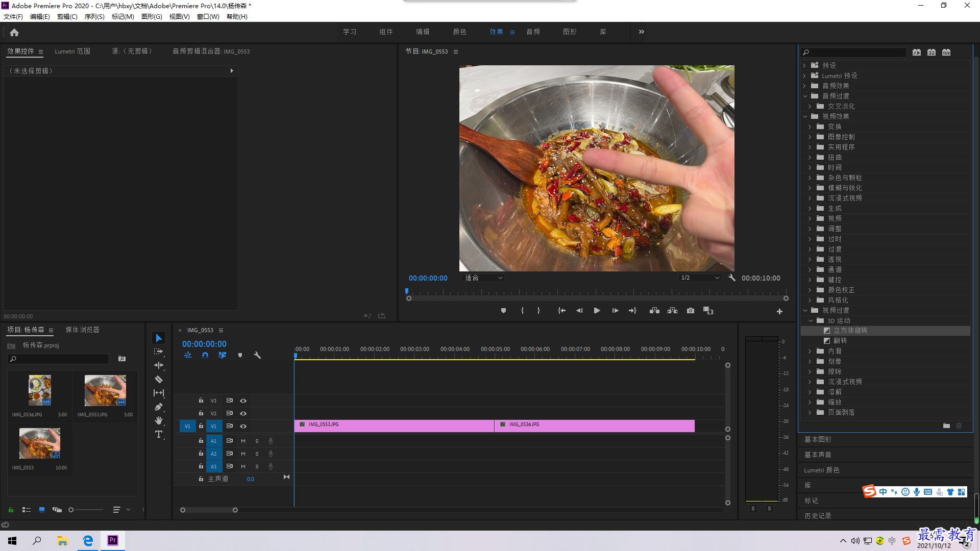Viewport: 980px width, 551px height.
Task: Select the Type tool
Action: [159, 434]
